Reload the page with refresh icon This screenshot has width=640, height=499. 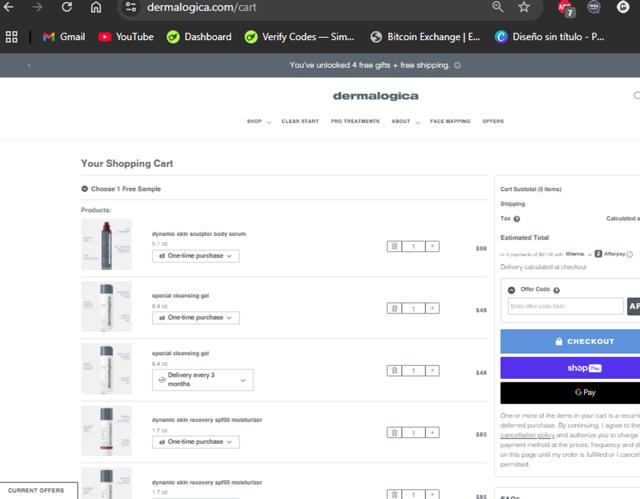coord(67,7)
